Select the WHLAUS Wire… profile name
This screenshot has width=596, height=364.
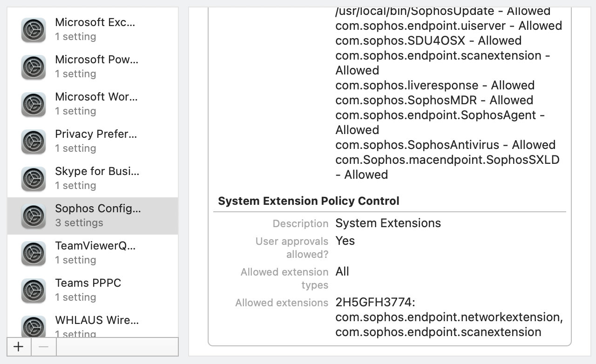(97, 320)
